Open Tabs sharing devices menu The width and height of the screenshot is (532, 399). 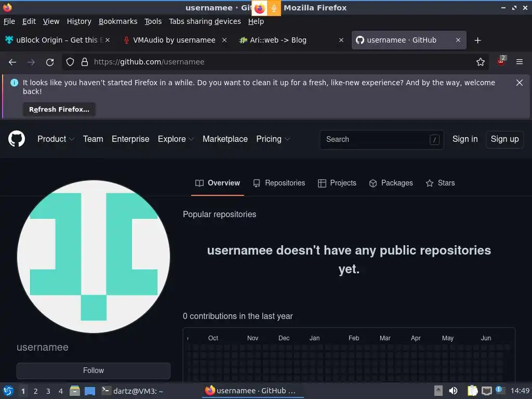pyautogui.click(x=205, y=21)
